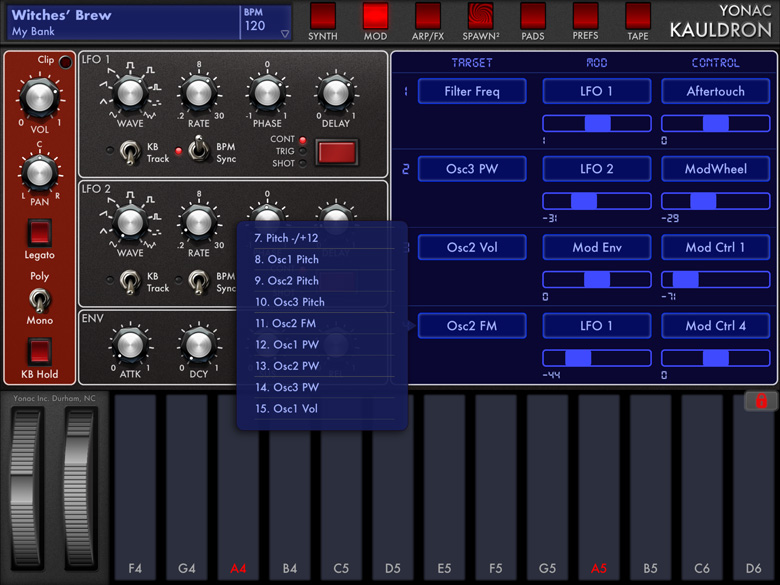
Task: Open the Aftertouch control selector
Action: [716, 91]
